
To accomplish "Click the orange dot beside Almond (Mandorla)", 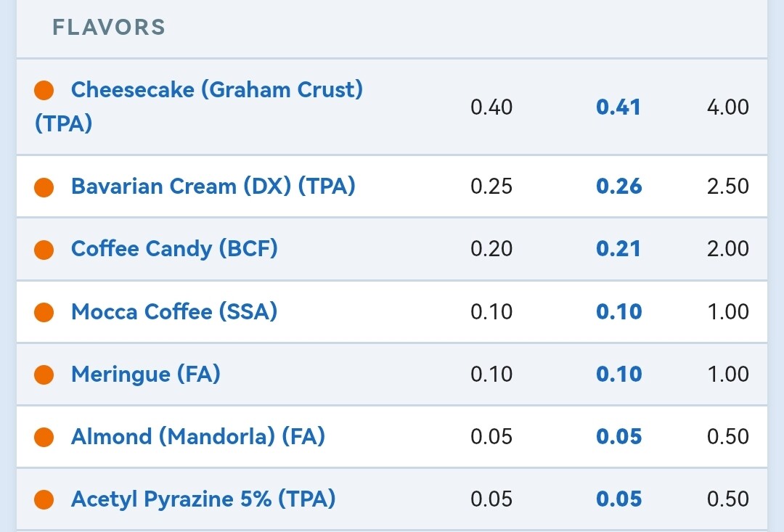I will (x=44, y=437).
